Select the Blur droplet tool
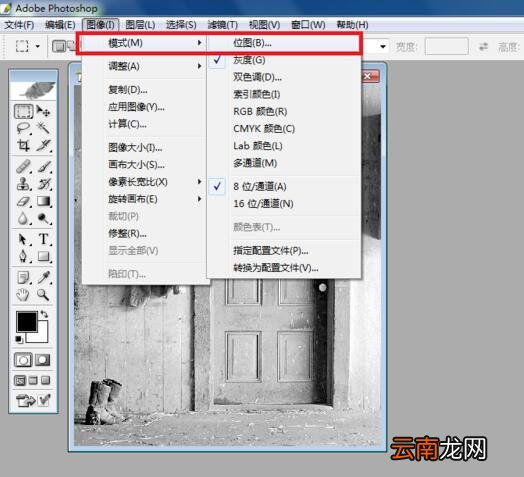Image resolution: width=524 pixels, height=477 pixels. pyautogui.click(x=23, y=218)
